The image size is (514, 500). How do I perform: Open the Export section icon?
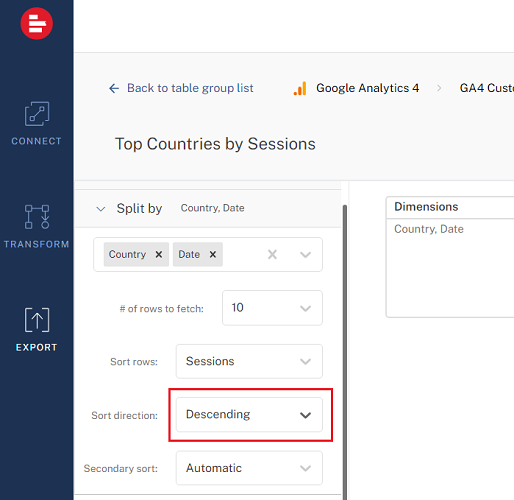[x=37, y=320]
